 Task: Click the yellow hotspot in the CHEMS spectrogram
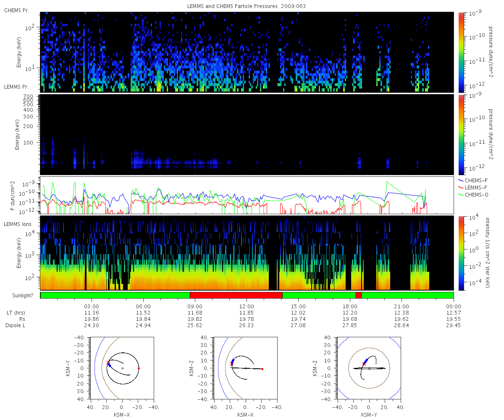[159, 85]
